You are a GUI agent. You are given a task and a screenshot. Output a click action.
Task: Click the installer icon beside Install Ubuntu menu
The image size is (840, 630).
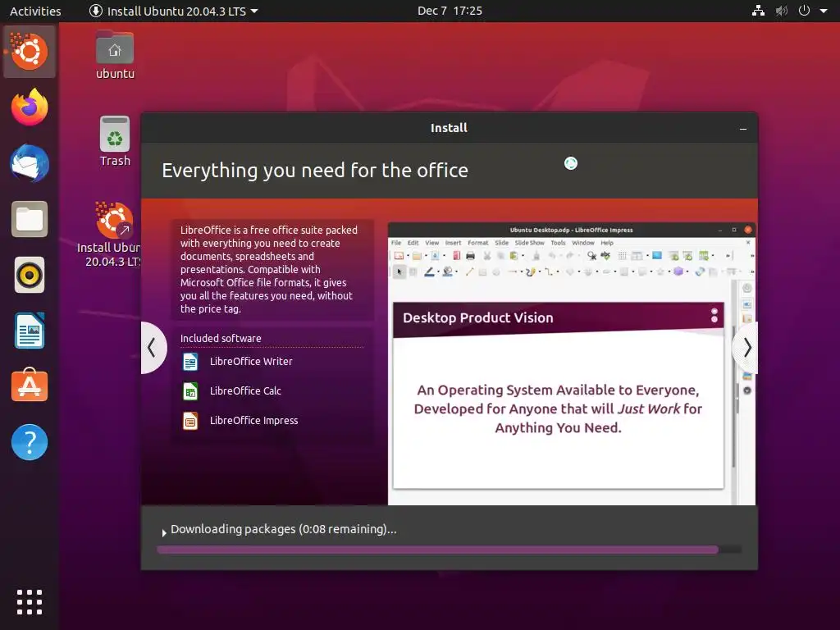95,11
